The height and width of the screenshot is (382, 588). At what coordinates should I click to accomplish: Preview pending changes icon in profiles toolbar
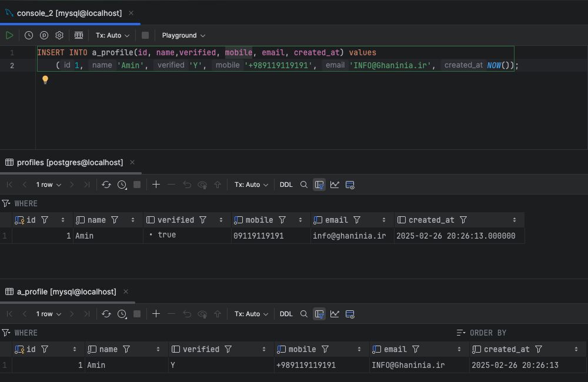coord(202,185)
